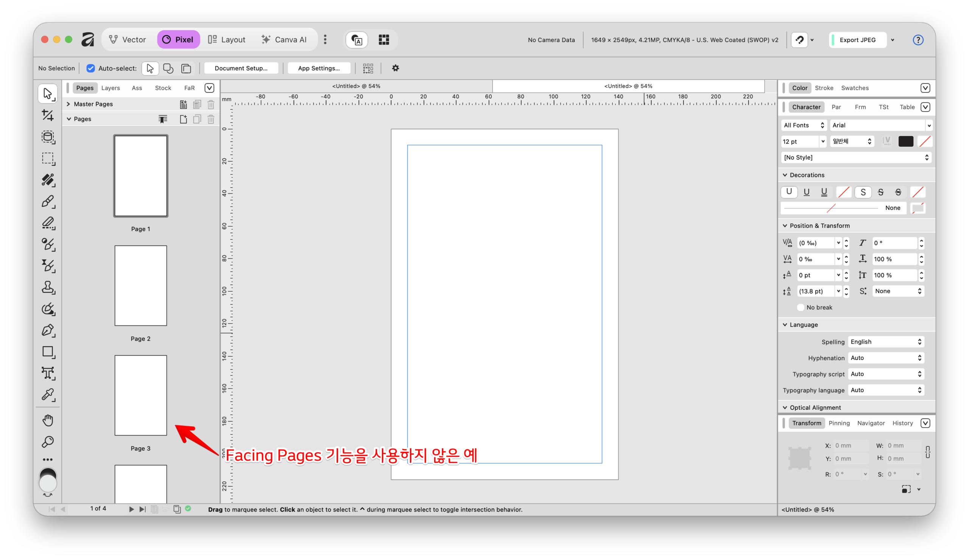
Task: Toggle the single Underline decoration button
Action: click(x=806, y=192)
